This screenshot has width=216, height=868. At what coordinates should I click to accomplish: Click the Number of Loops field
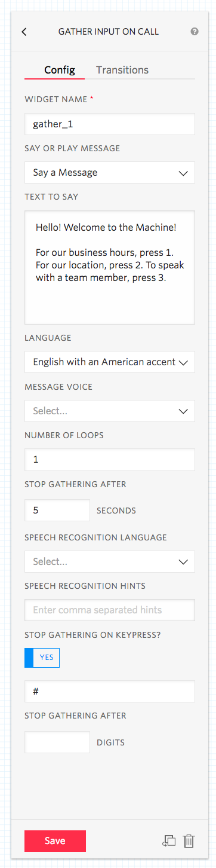coord(110,460)
